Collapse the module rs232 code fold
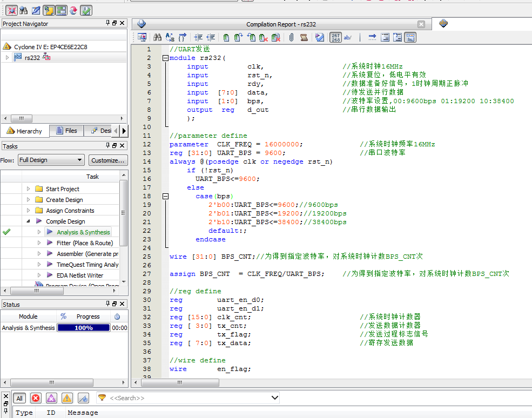The width and height of the screenshot is (532, 418). 165,58
